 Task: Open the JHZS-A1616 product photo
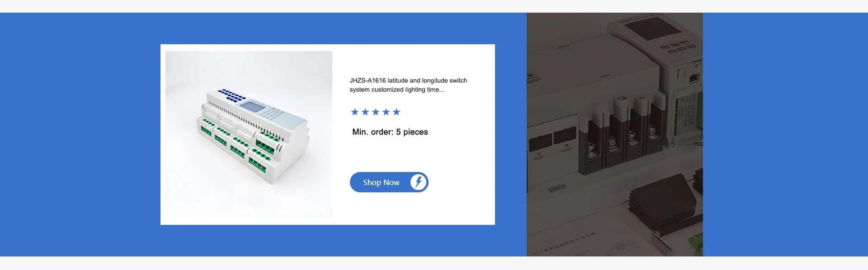(249, 134)
